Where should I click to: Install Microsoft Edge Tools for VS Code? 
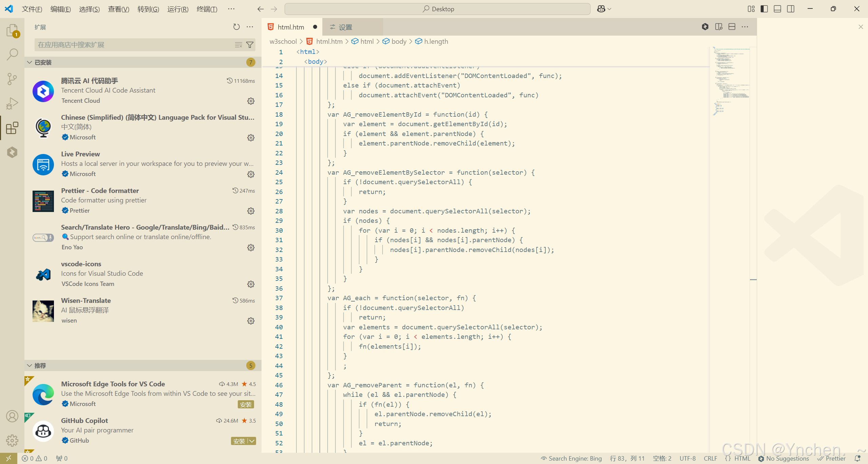[246, 404]
